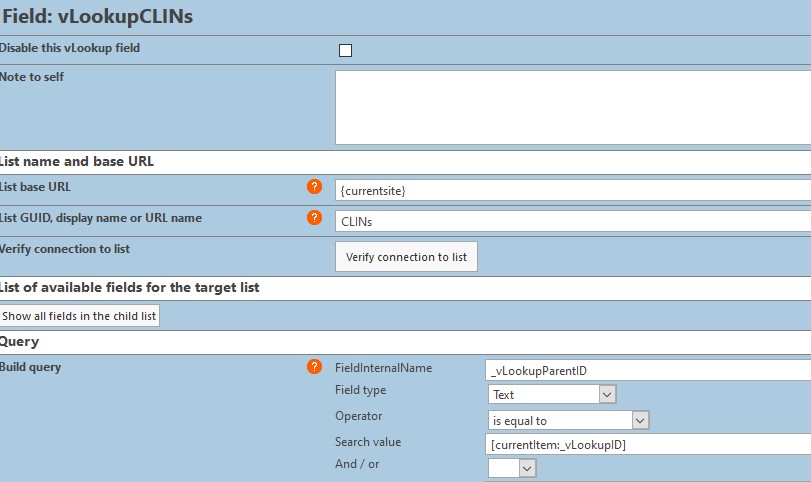Viewport: 811px width, 482px height.
Task: Click the FieldInternalName input _vLookupParentID
Action: tap(648, 370)
